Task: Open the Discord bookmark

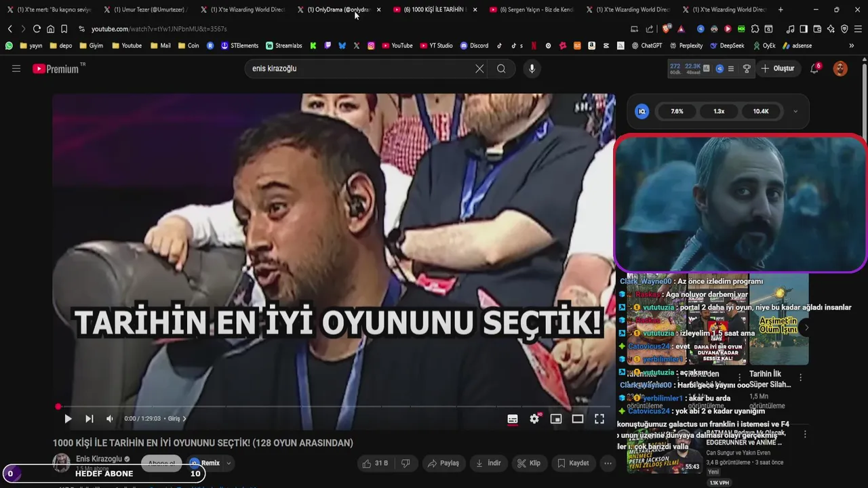Action: [474, 45]
